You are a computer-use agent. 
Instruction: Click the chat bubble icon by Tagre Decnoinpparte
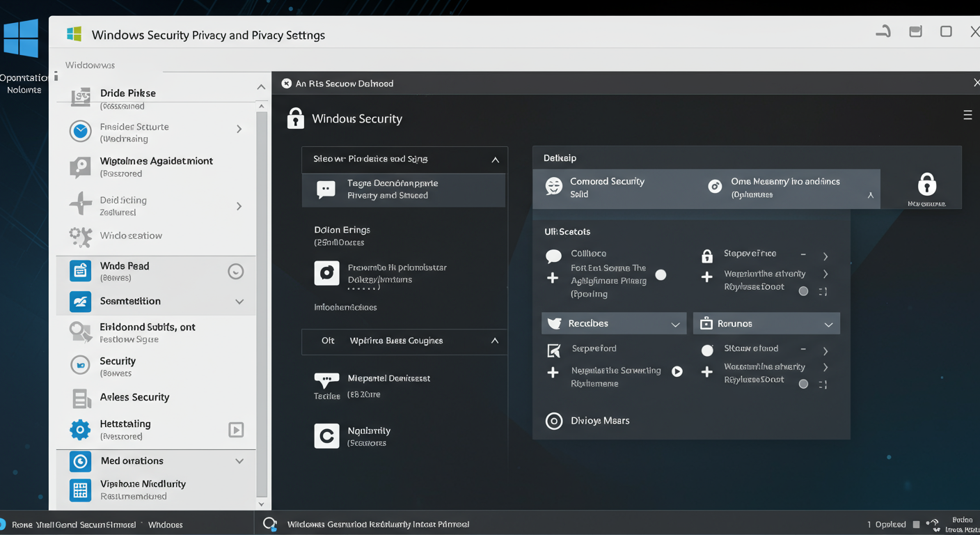pos(326,189)
